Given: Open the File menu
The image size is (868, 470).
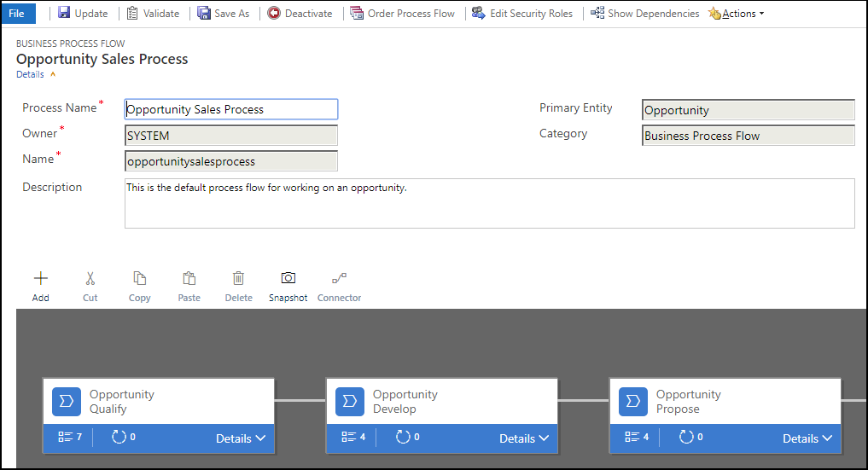Looking at the screenshot, I should [x=18, y=14].
